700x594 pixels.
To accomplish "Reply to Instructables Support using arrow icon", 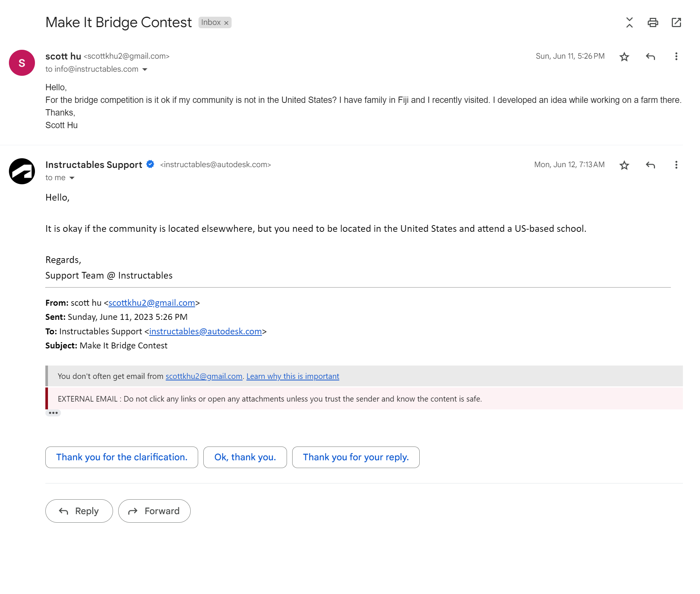I will point(650,165).
